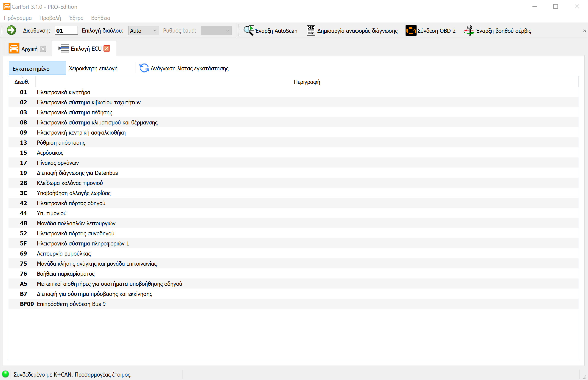
Task: Toggle the Εγκατεστημένο view button
Action: tap(37, 68)
